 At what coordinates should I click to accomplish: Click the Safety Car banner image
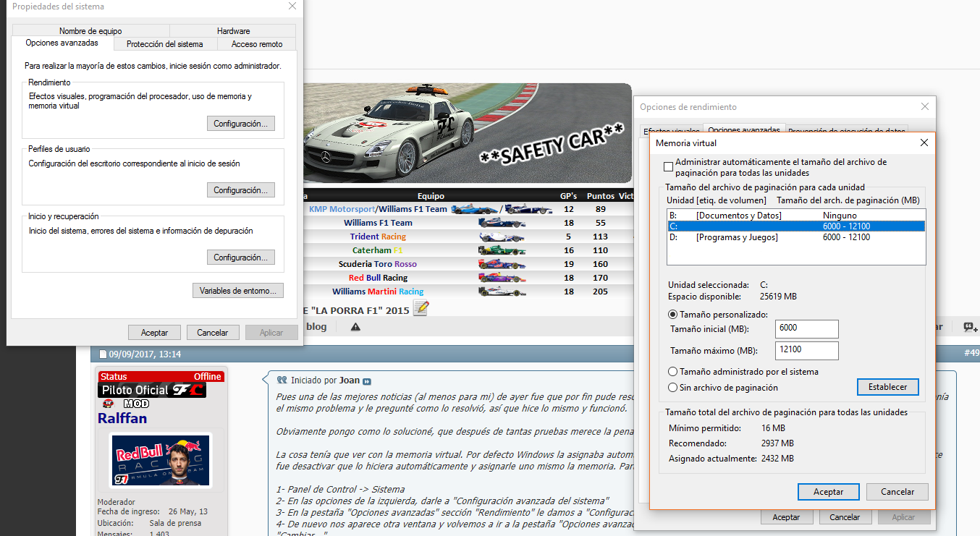(468, 134)
